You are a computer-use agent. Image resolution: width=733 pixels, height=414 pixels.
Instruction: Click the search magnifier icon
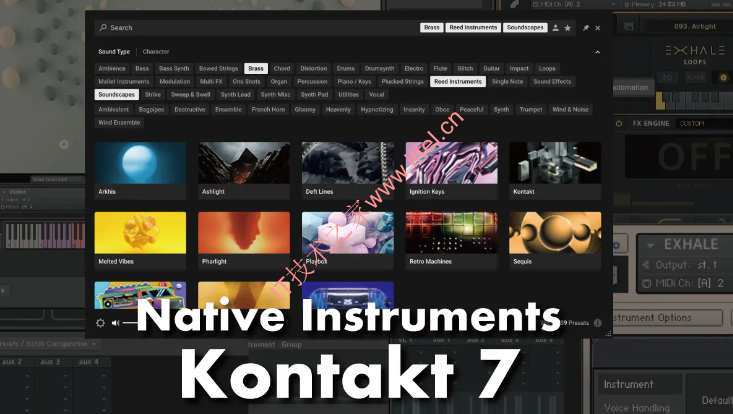pyautogui.click(x=103, y=28)
